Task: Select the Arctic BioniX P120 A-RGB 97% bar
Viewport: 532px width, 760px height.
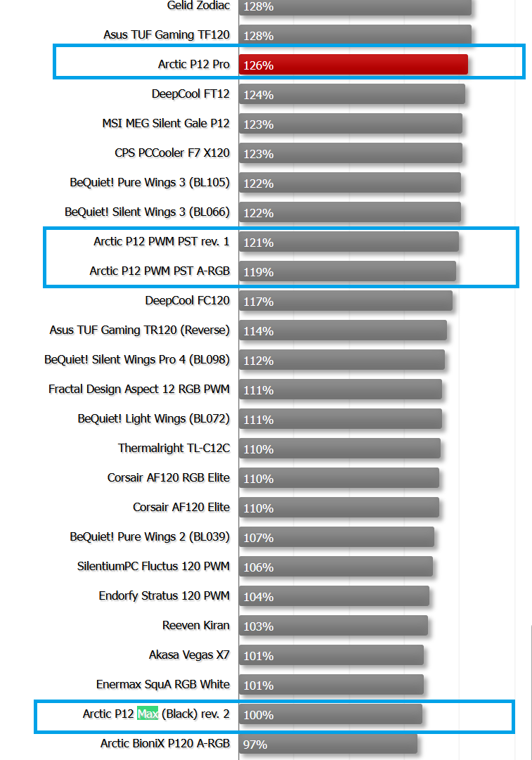Action: tap(328, 744)
